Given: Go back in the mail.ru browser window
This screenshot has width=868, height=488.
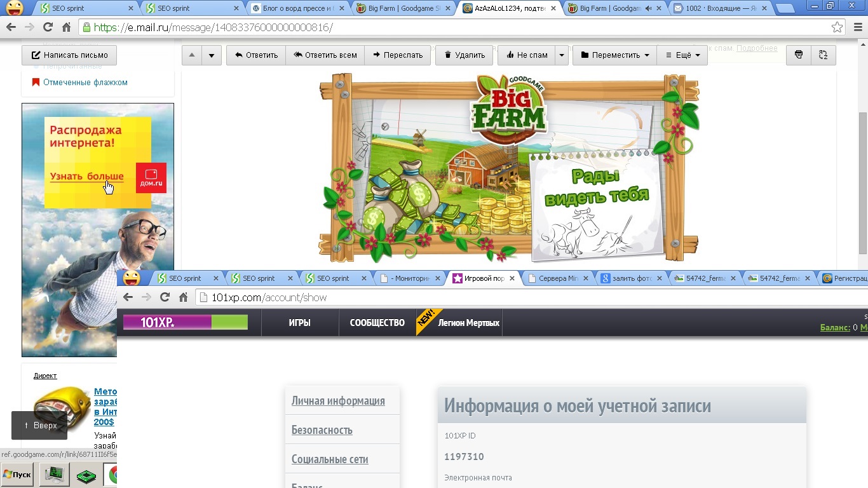Looking at the screenshot, I should click(x=11, y=27).
